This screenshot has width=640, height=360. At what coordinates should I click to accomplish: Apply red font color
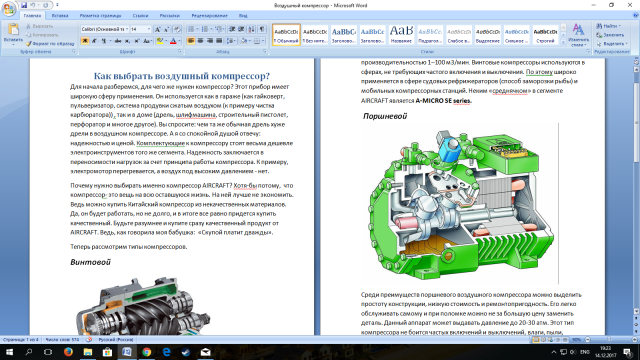[173, 41]
